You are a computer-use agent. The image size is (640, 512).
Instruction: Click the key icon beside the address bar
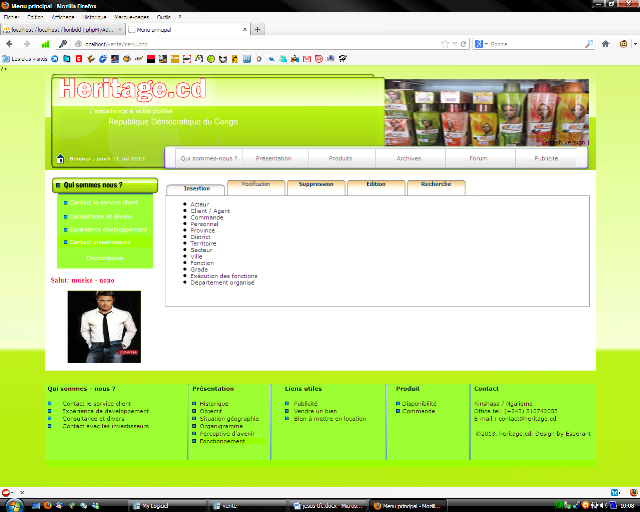[63, 44]
